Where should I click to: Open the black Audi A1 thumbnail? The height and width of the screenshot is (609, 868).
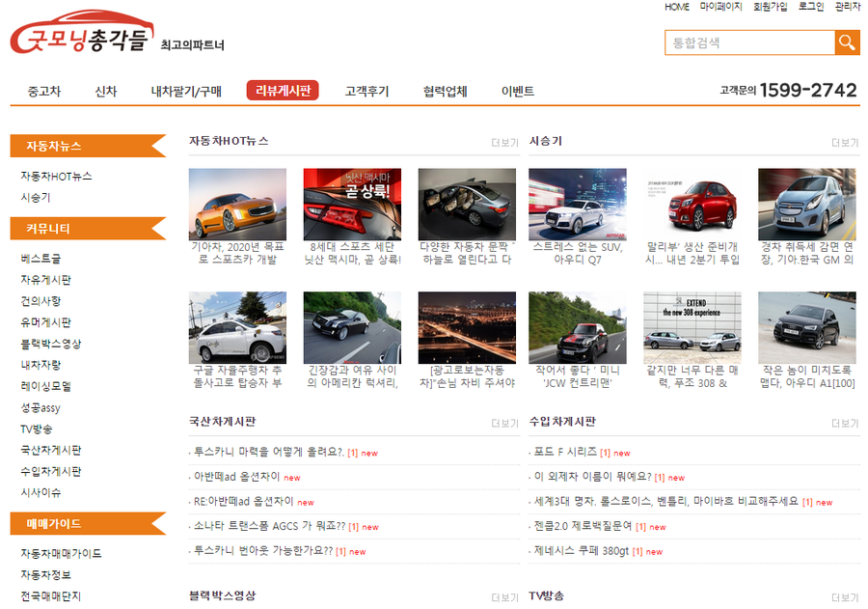[807, 327]
